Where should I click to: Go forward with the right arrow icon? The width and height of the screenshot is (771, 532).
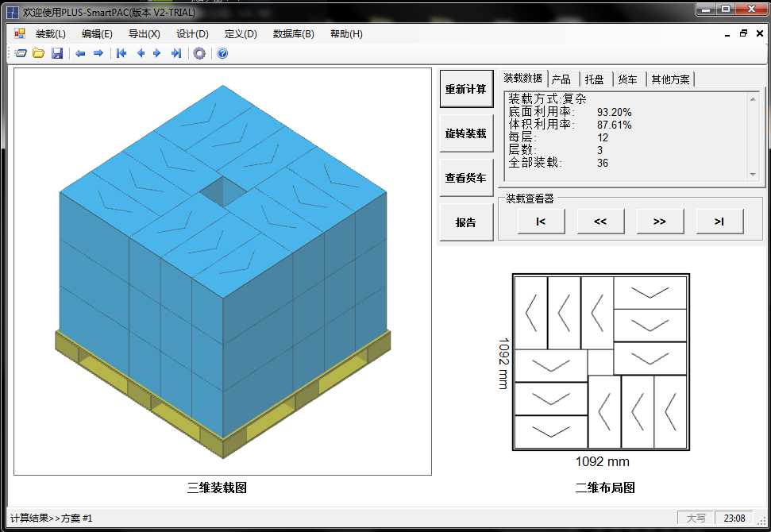[98, 53]
